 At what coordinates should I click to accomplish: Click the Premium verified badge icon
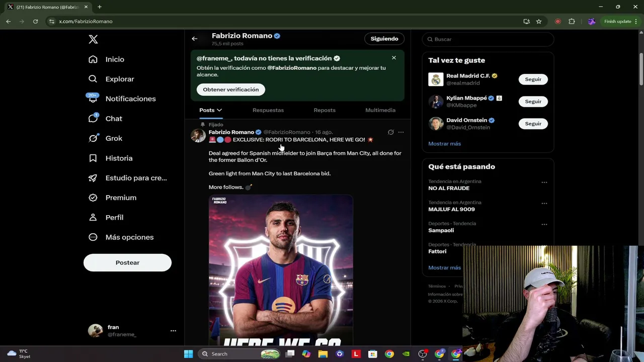(x=93, y=198)
